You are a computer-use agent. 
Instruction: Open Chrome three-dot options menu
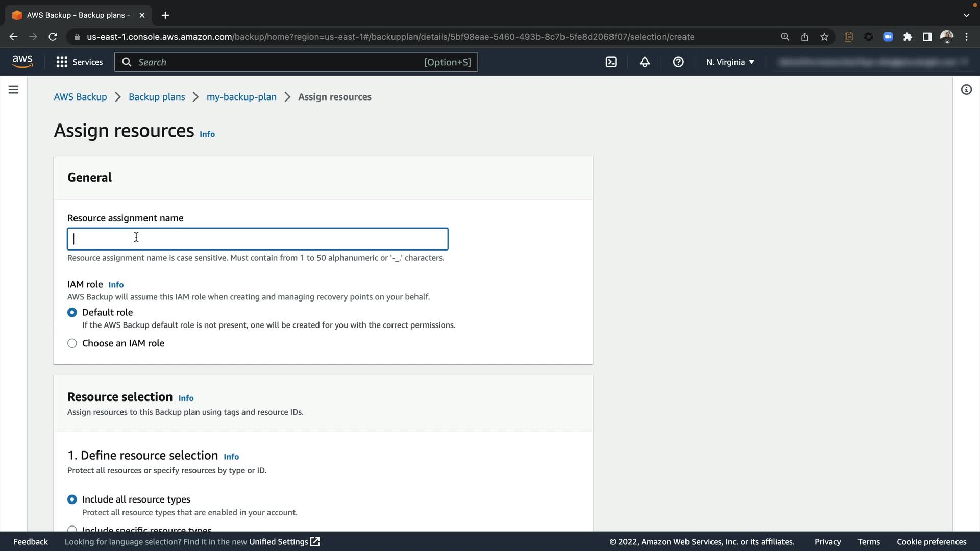(x=966, y=37)
